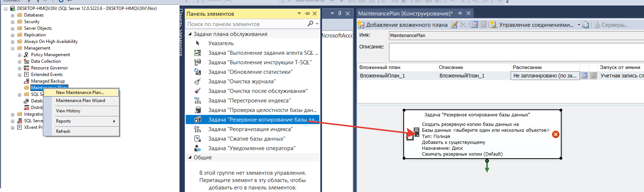Click the reporting and logging toolbar icon
This screenshot has width=644, height=192.
coord(586,25)
